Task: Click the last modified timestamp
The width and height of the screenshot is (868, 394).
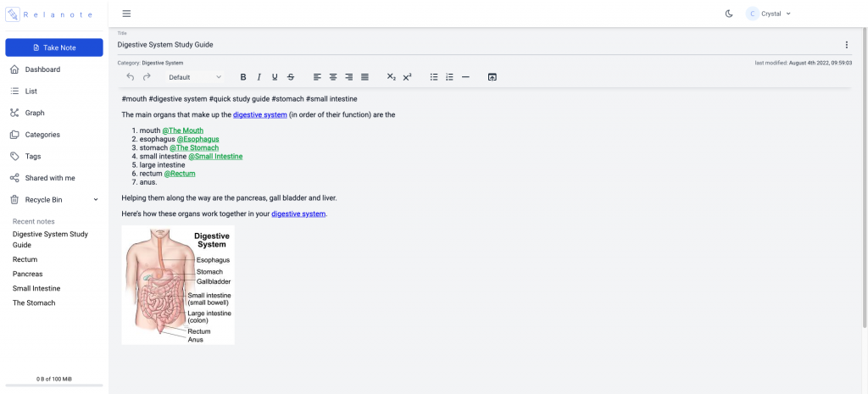Action: pyautogui.click(x=804, y=63)
